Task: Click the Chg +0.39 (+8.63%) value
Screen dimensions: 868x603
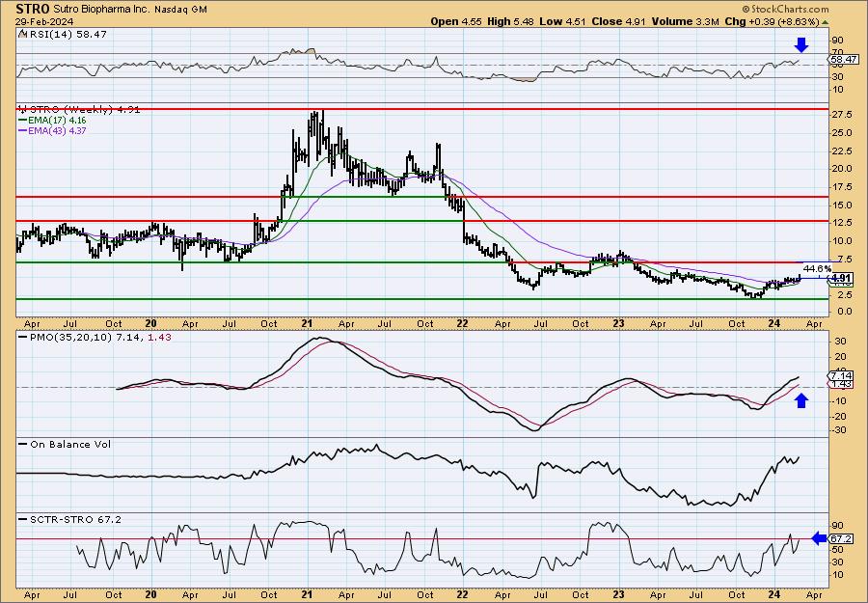Action: 773,21
